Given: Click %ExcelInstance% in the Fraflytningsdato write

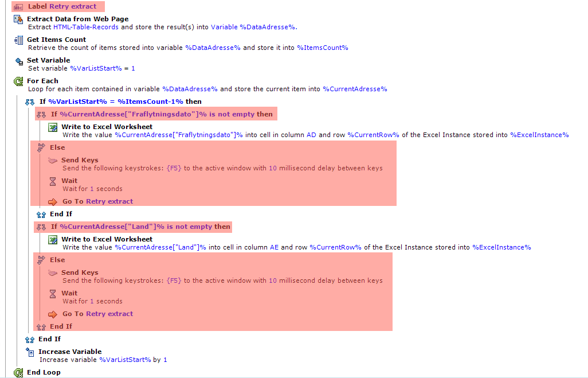Looking at the screenshot, I should pyautogui.click(x=539, y=135).
